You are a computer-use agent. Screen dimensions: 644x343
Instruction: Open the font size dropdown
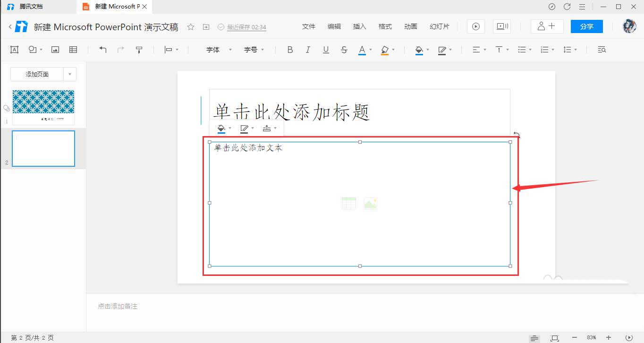point(254,50)
